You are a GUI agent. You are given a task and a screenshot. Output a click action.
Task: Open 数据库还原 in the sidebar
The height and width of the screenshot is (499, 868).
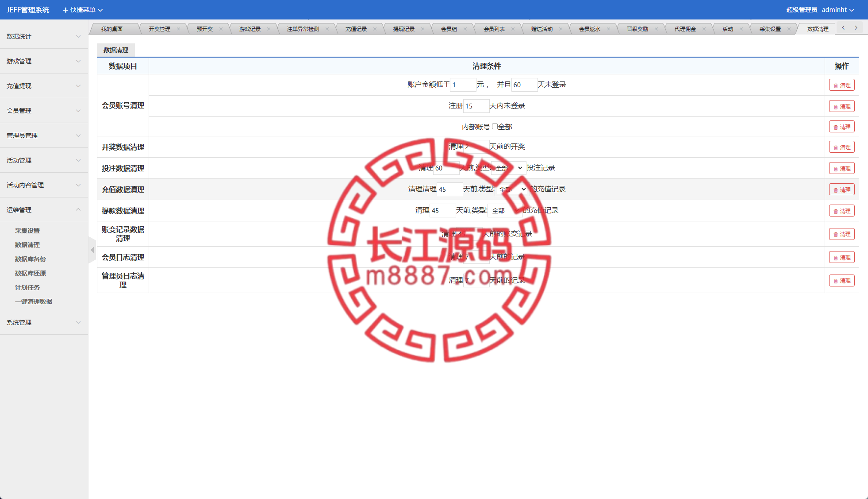pyautogui.click(x=31, y=273)
